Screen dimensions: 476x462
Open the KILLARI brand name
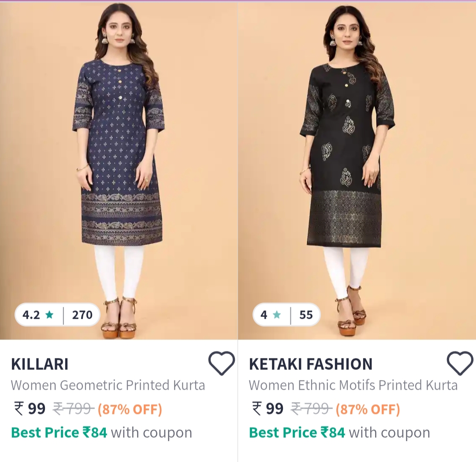point(40,365)
